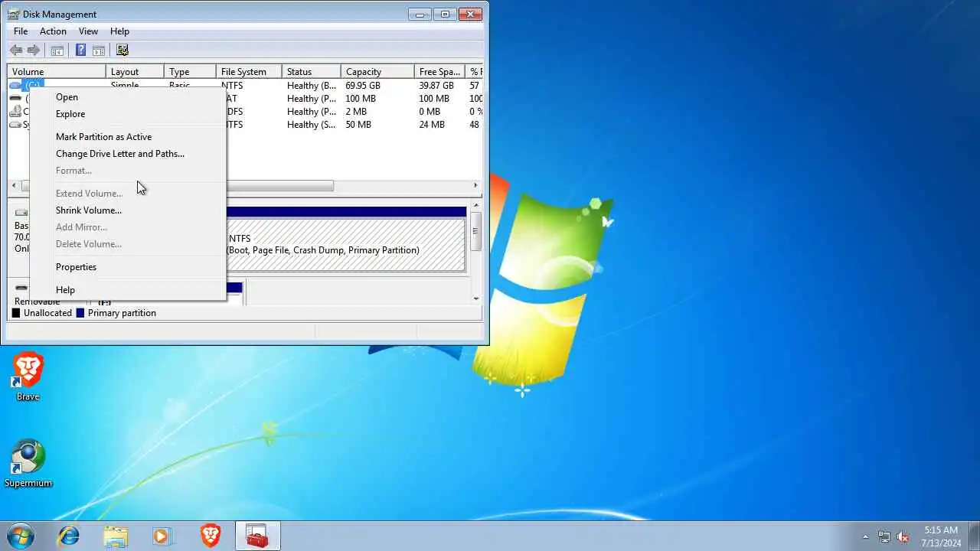Screen dimensions: 980x551
Task: Click the network status tray icon
Action: point(884,536)
